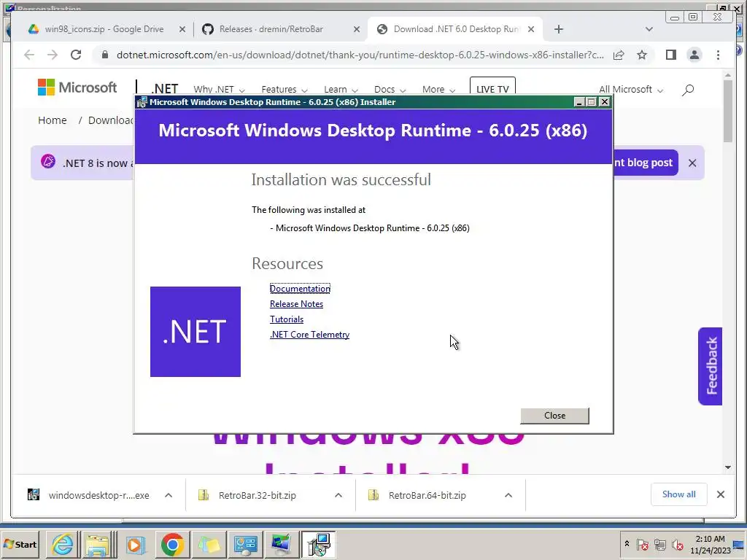Dismiss the .NET 8 announcement banner
The width and height of the screenshot is (747, 560).
click(692, 163)
